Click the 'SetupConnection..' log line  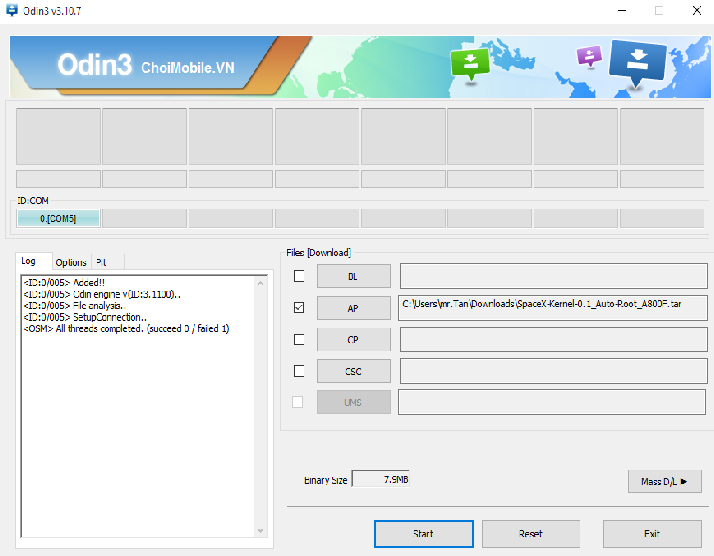(x=85, y=317)
